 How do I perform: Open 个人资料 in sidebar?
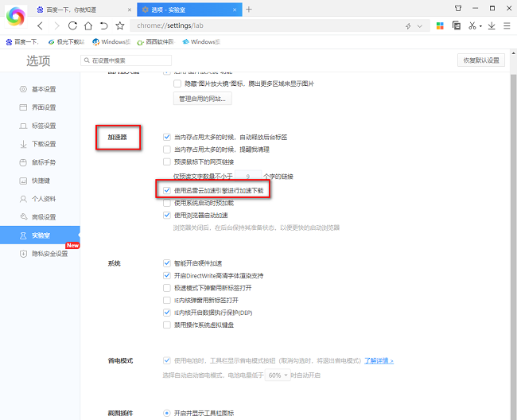tap(40, 199)
